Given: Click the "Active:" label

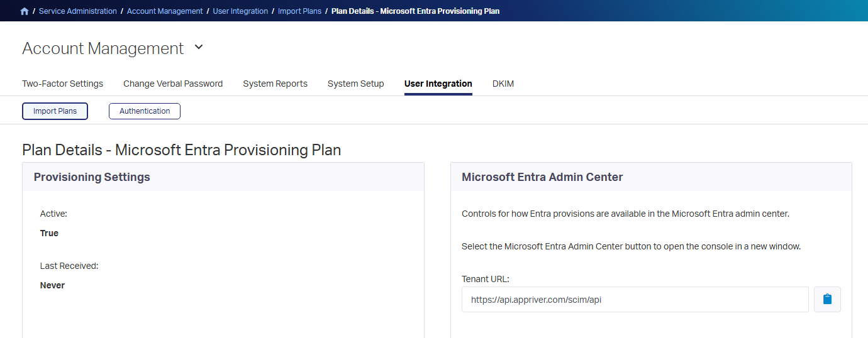Looking at the screenshot, I should tap(53, 214).
